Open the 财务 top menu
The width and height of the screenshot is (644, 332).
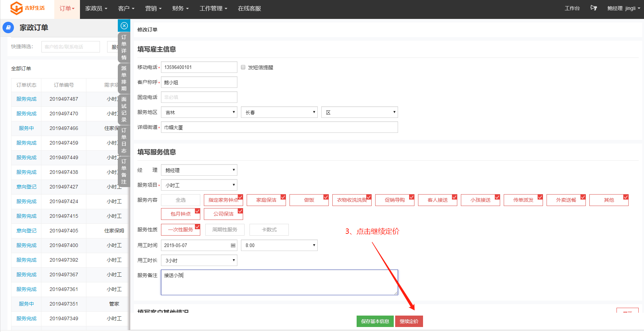tap(181, 8)
